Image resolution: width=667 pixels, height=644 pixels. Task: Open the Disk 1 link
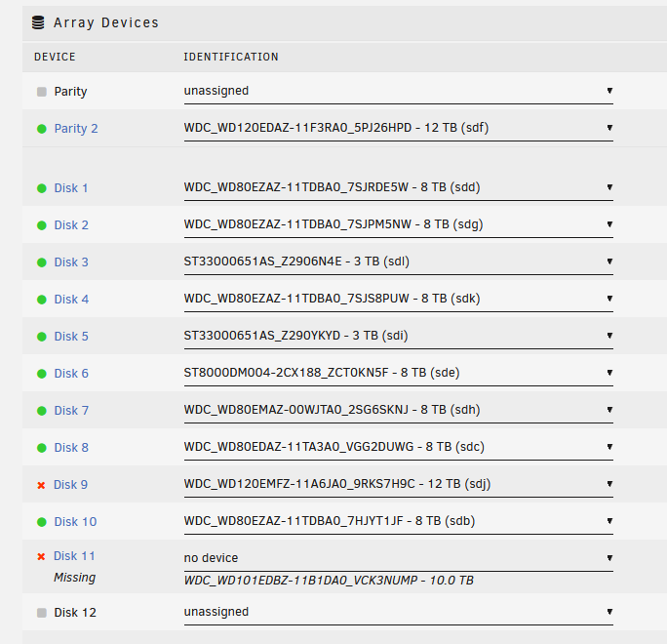71,188
